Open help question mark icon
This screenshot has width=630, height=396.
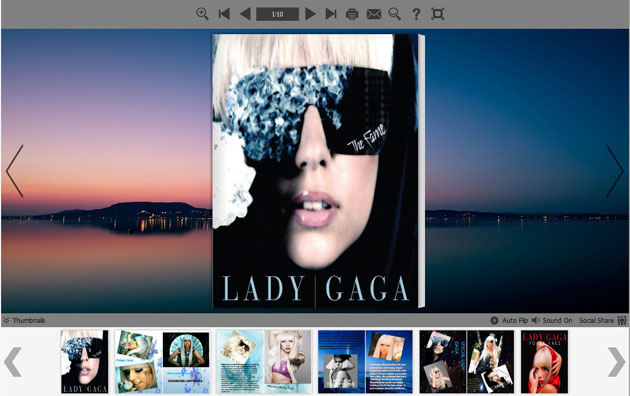click(x=416, y=14)
